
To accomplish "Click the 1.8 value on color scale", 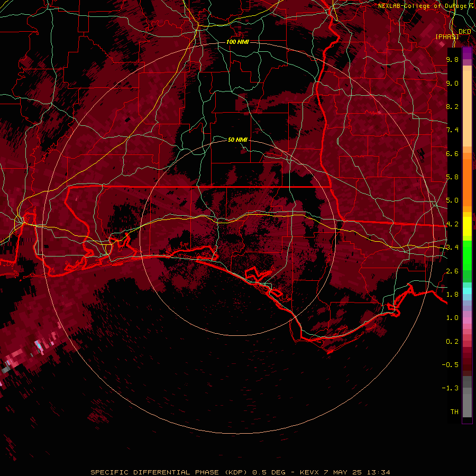I will tap(452, 295).
